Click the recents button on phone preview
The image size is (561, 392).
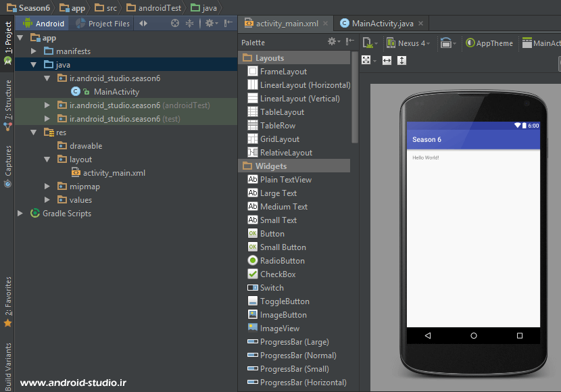[x=520, y=335]
